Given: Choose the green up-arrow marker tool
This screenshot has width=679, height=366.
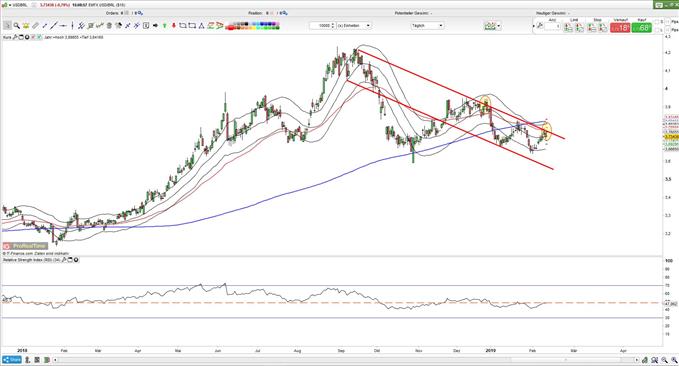Looking at the screenshot, I should 165,26.
